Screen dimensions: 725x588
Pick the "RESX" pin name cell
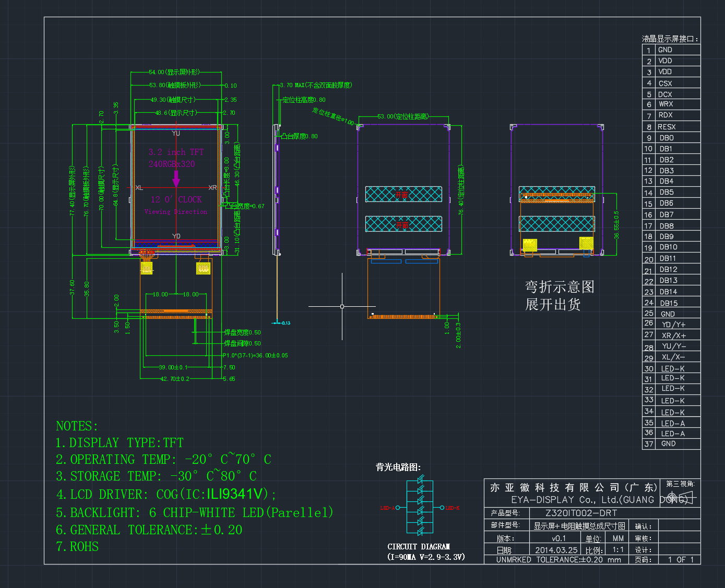(667, 127)
